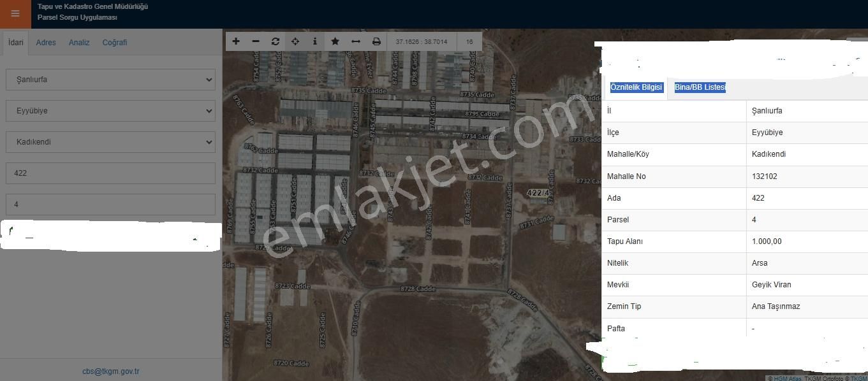Select the Coğrafi tab
This screenshot has width=868, height=381.
(x=115, y=43)
